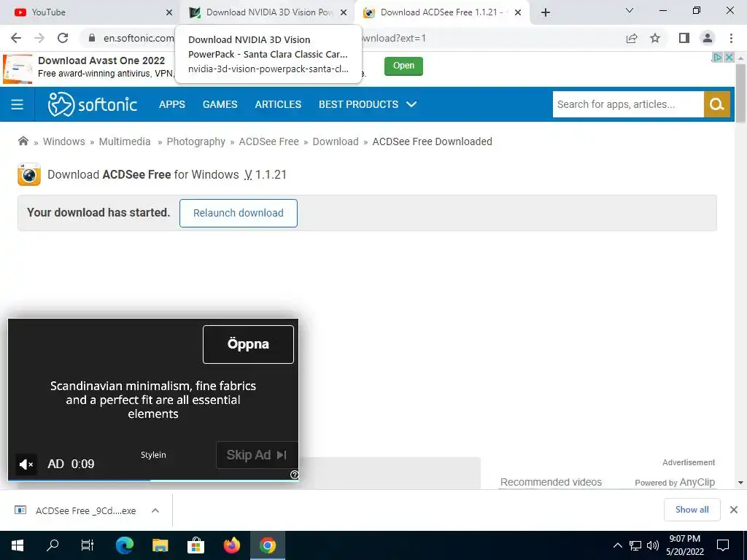Open the GAMES menu item
The image size is (747, 560).
220,104
